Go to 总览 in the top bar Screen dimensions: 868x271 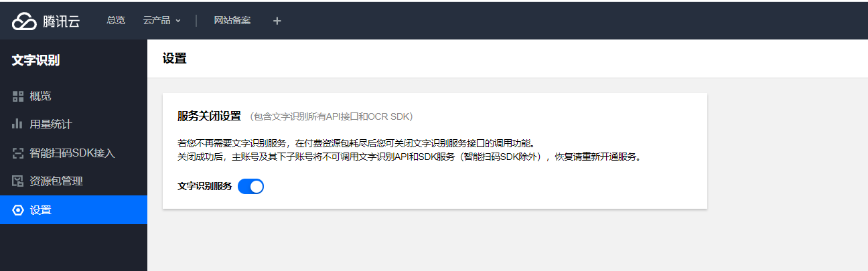(116, 20)
